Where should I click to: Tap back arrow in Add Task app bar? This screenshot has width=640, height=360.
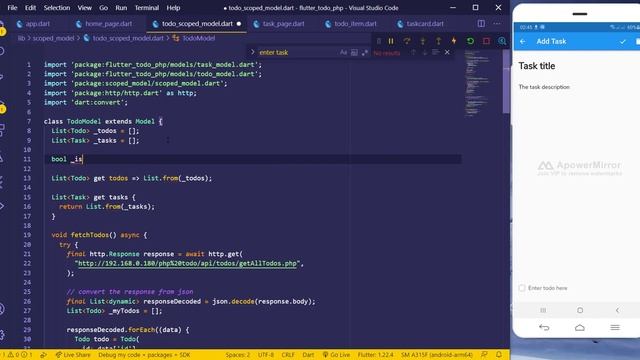click(523, 42)
